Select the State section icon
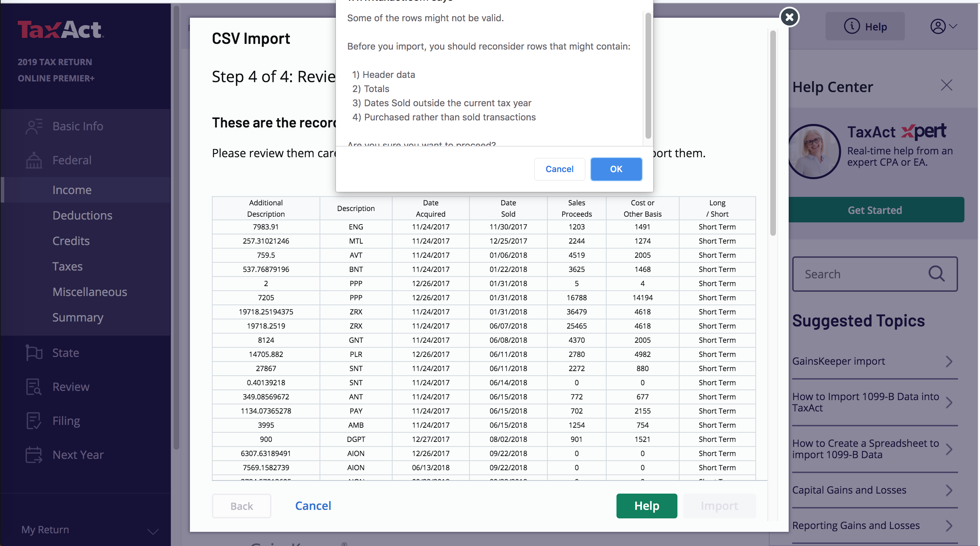980x546 pixels. point(34,352)
